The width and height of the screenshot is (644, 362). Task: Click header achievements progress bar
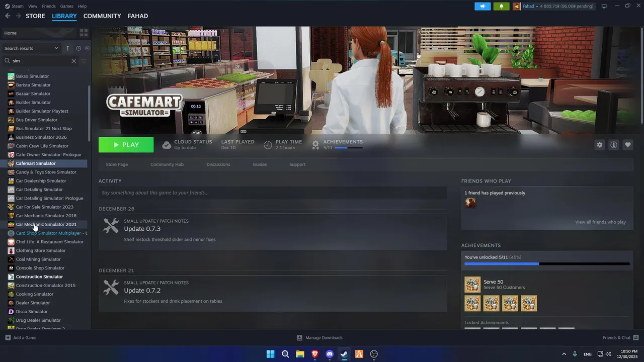click(x=348, y=148)
